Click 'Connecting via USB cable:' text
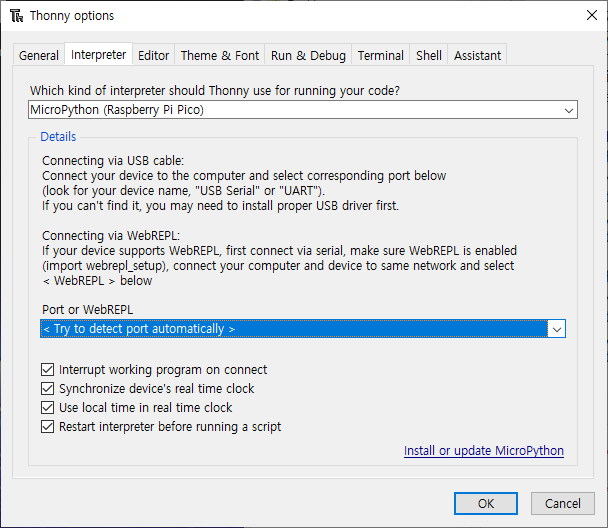 113,160
